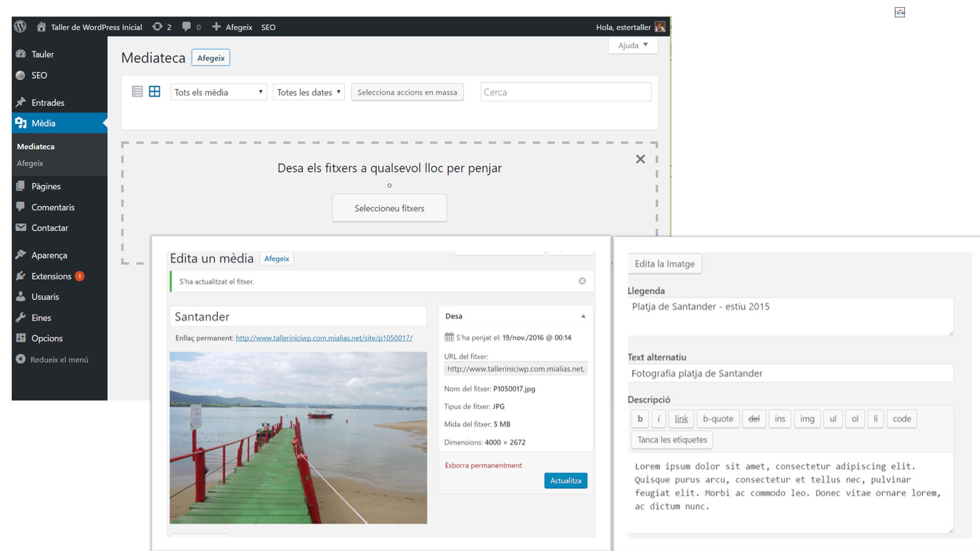The image size is (980, 551).
Task: Switch to list view icon
Action: pyautogui.click(x=137, y=92)
